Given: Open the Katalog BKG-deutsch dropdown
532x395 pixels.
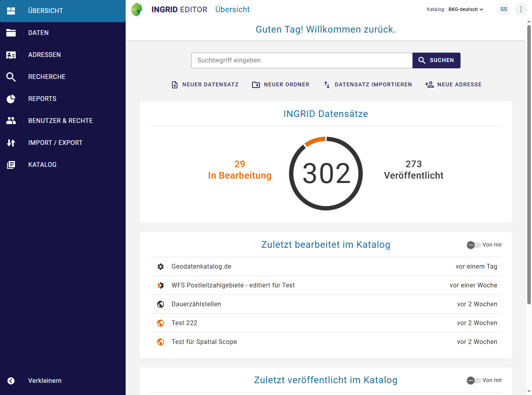Looking at the screenshot, I should [x=466, y=9].
